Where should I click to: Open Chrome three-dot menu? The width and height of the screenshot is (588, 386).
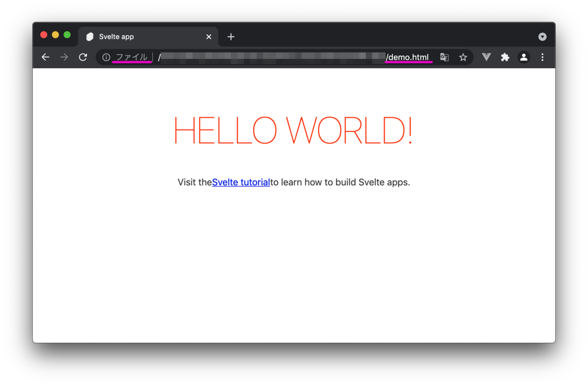tap(542, 57)
